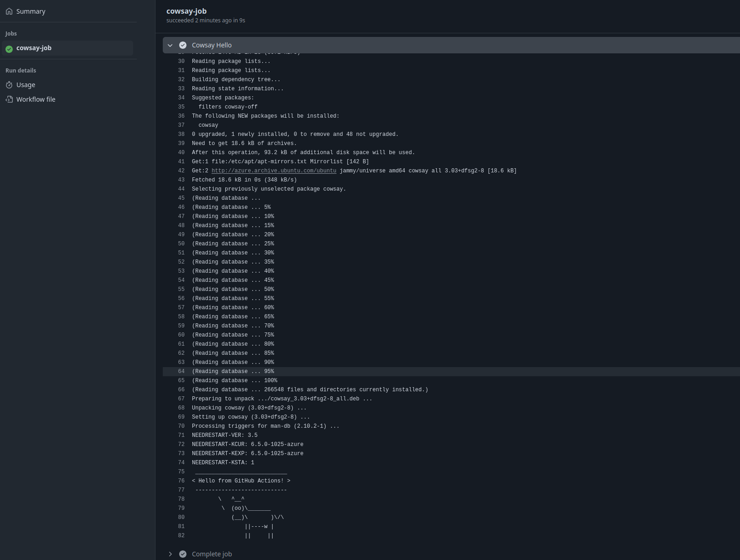Open the azure.archive.ubuntu.com link on line 42
The height and width of the screenshot is (560, 740).
[274, 171]
